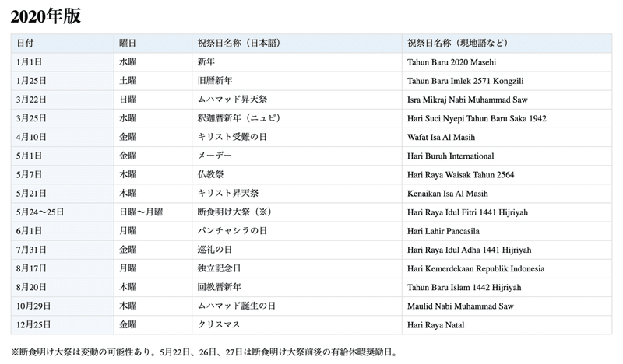Viewport: 623px width, 364px height.
Task: Select the 日曜〜月曜 cell
Action: point(153,212)
